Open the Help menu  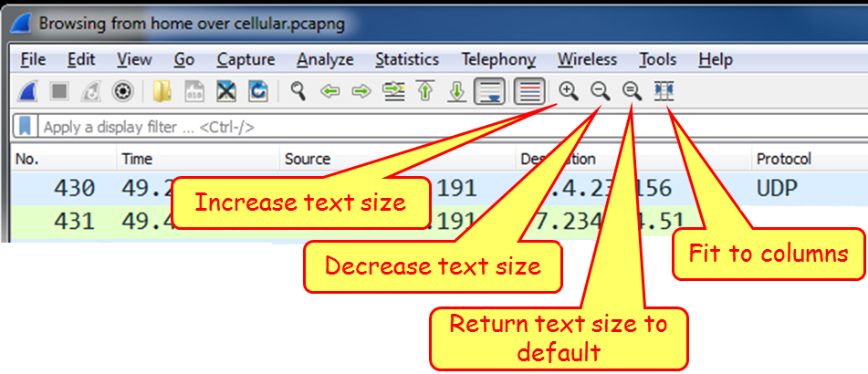click(x=716, y=59)
